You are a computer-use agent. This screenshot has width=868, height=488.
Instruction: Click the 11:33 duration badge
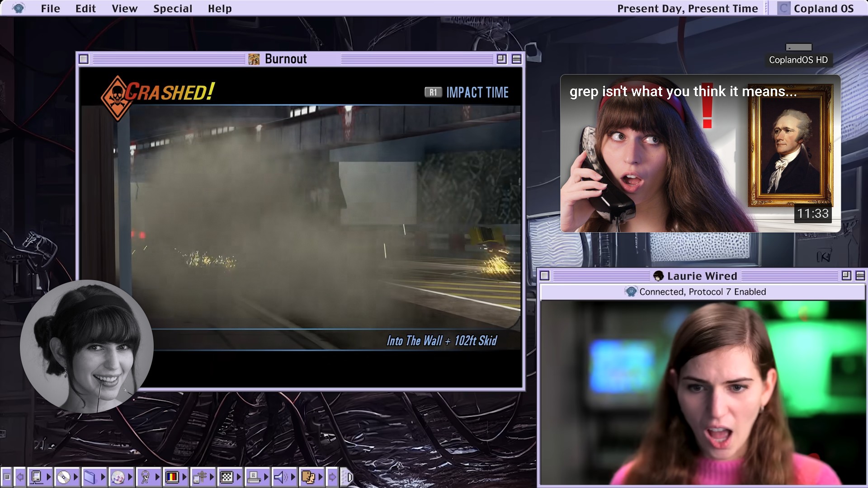coord(813,213)
